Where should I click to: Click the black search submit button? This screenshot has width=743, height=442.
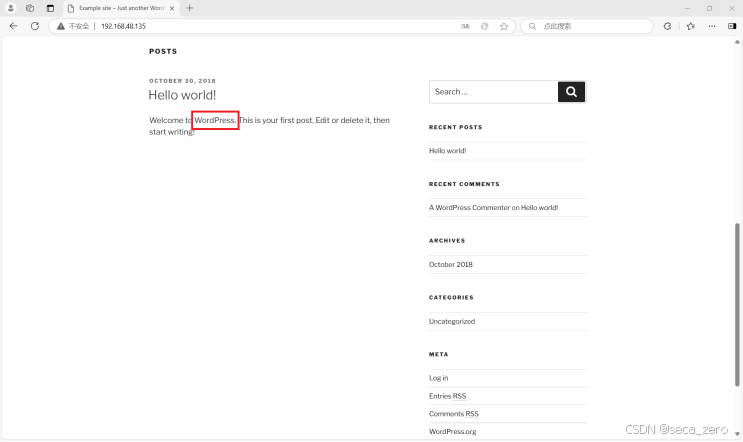click(571, 92)
